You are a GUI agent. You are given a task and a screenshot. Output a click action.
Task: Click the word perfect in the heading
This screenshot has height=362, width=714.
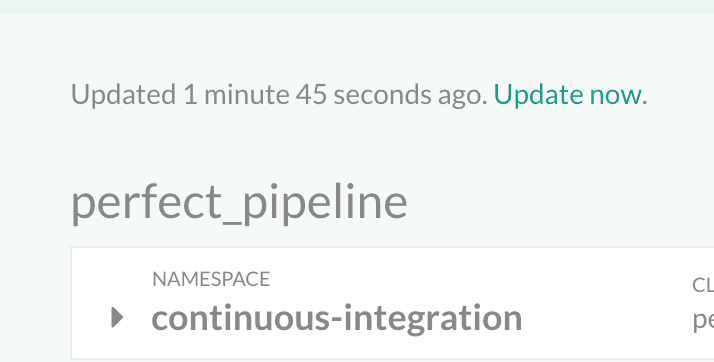[146, 203]
